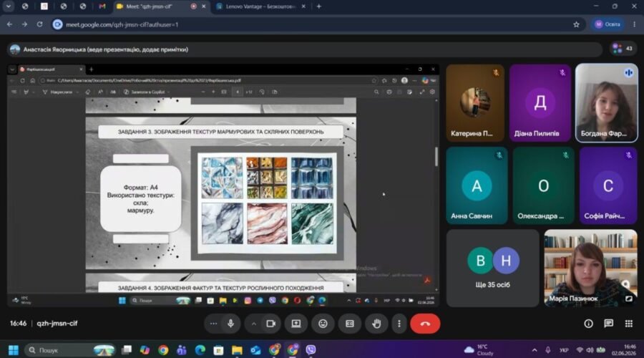Viewport: 644px width, 358px height.
Task: Select the Діана Пилипів participant tile
Action: [x=540, y=103]
